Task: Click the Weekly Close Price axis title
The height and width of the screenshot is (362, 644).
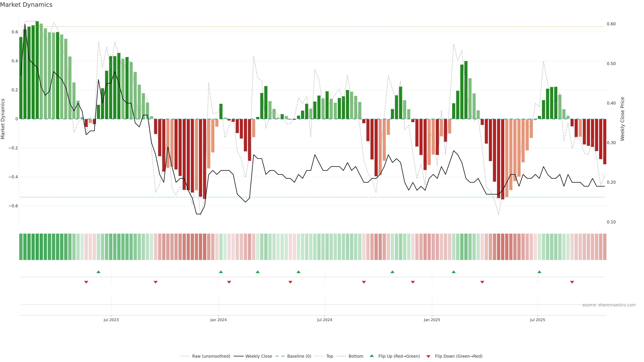Action: 622,119
